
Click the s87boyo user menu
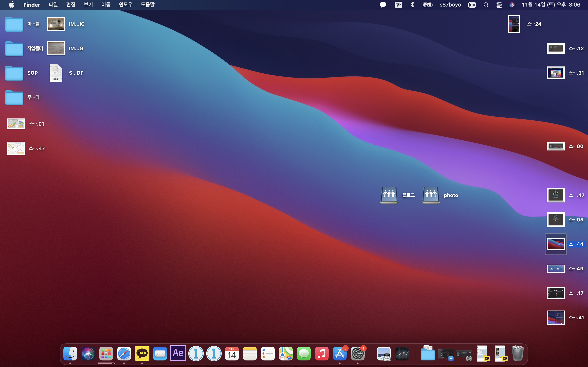(450, 5)
